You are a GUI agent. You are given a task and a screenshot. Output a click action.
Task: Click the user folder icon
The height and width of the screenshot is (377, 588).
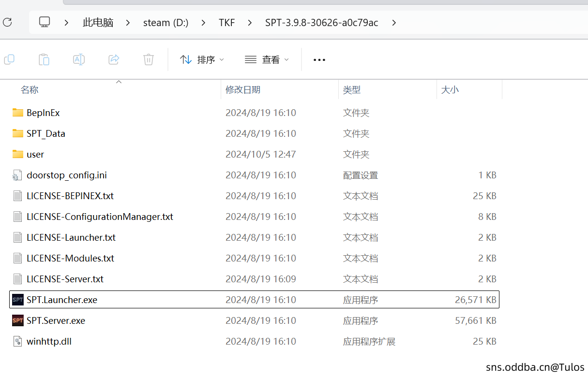(x=18, y=154)
